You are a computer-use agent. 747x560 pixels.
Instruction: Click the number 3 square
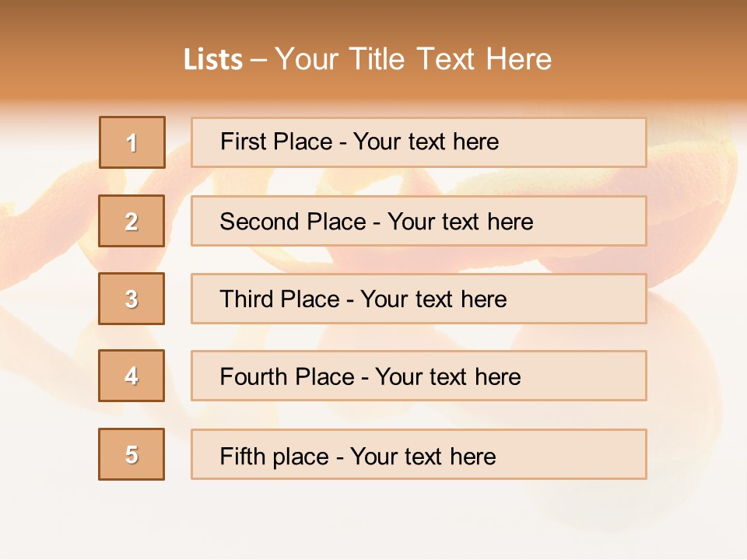(x=132, y=299)
